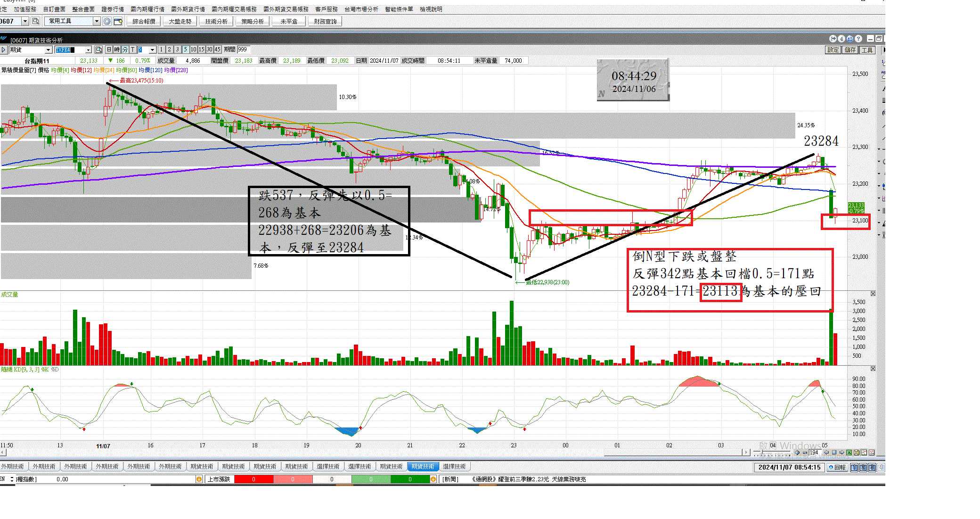This screenshot has height=519, width=980.
Task: Click the new window icon beside the gear
Action: point(118,21)
